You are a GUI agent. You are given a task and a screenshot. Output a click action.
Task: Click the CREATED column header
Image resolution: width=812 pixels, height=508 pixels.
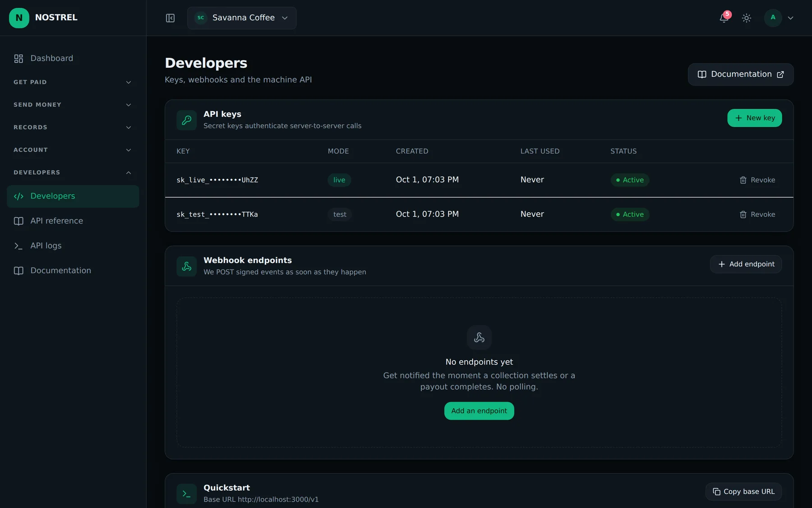click(x=412, y=151)
